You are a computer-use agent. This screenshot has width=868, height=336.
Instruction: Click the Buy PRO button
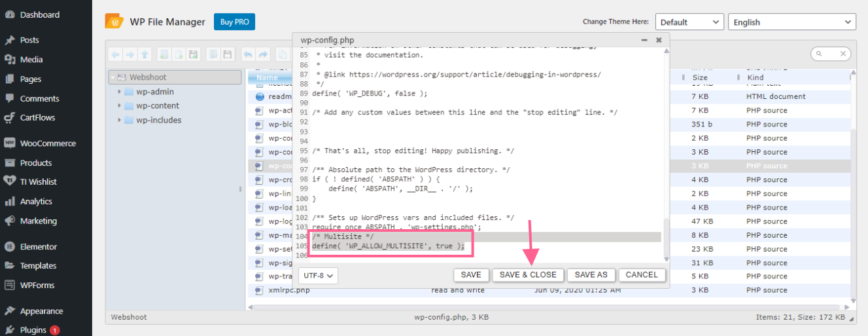234,22
